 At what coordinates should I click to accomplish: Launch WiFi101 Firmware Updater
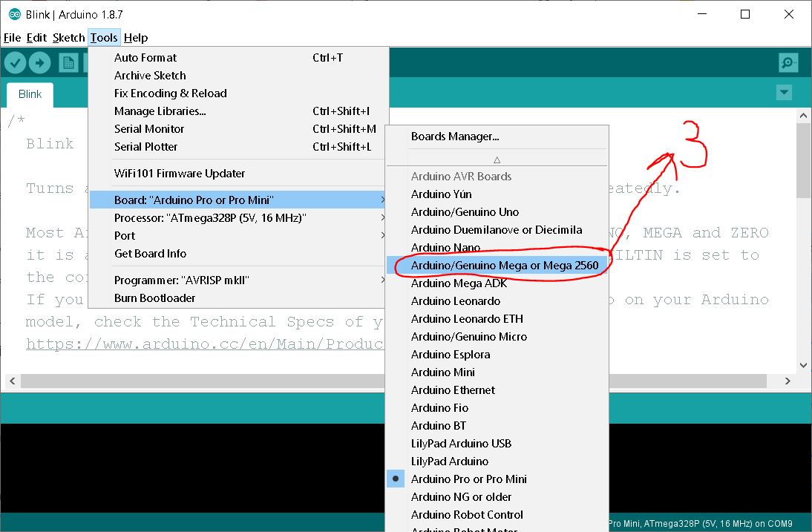point(238,174)
